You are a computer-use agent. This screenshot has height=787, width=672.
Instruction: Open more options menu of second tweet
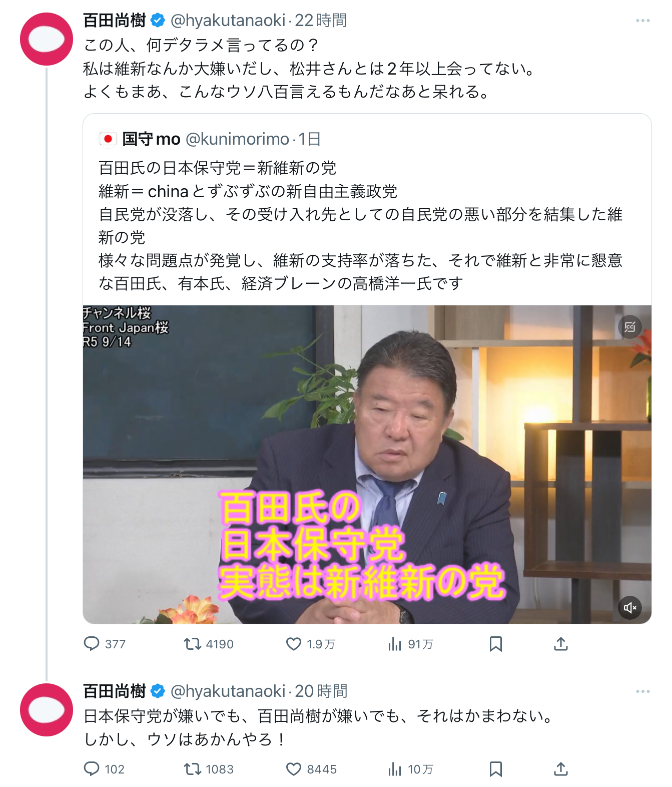pos(643,691)
